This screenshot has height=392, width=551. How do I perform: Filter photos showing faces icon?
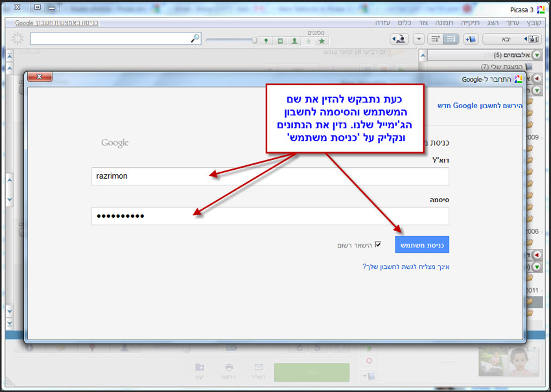click(294, 41)
